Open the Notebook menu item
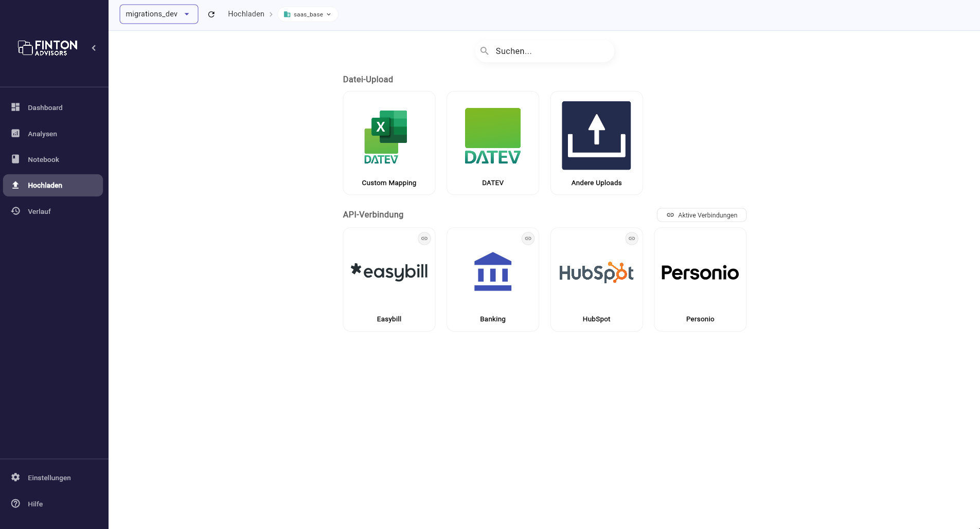The width and height of the screenshot is (980, 529). coord(53,159)
